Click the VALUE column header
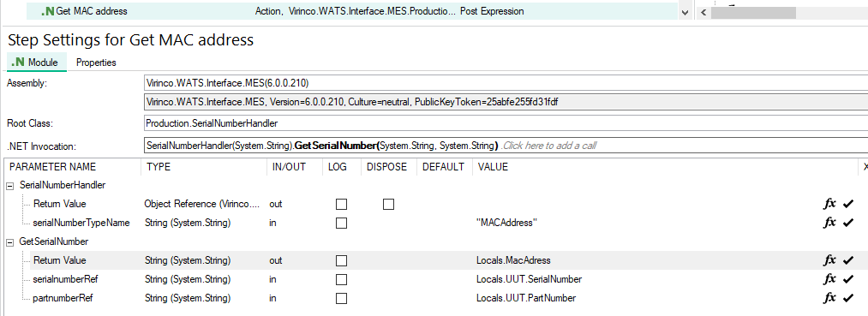Screen dimensions: 868x316 [493, 167]
